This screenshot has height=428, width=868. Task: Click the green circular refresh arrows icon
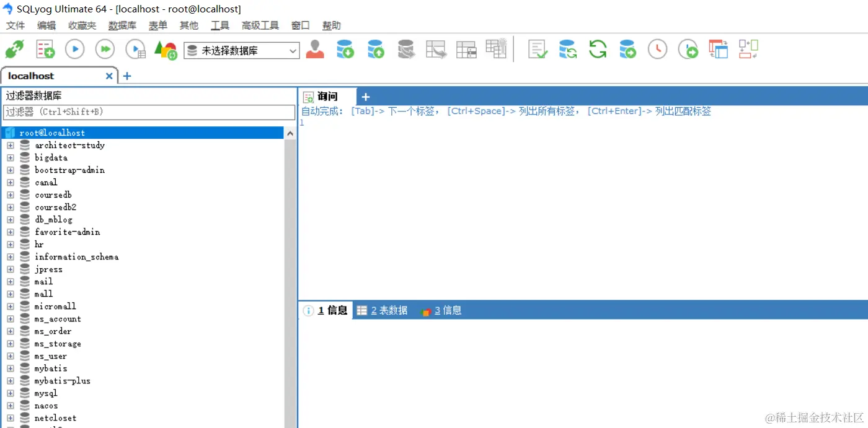tap(598, 49)
